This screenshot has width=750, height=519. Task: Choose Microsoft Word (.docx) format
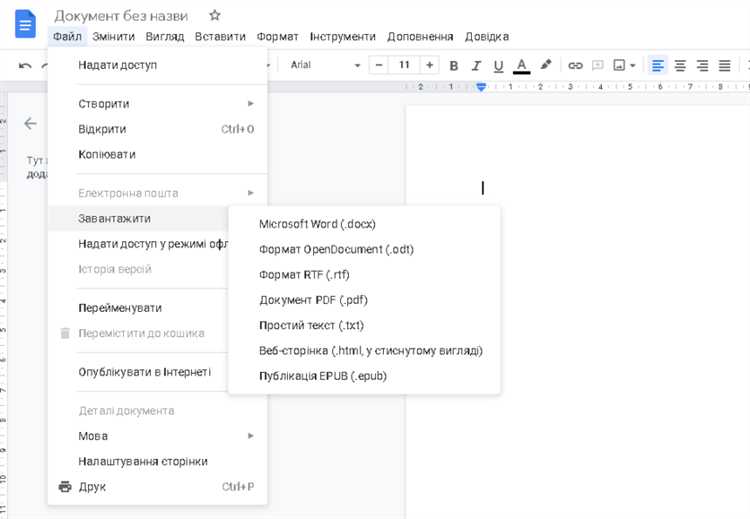(317, 224)
